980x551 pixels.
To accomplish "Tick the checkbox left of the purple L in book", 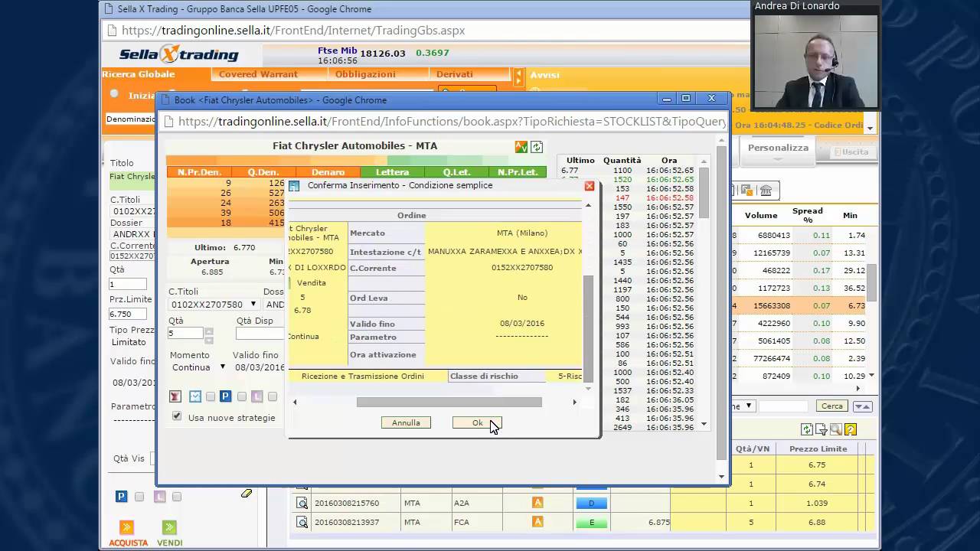I will coord(241,396).
